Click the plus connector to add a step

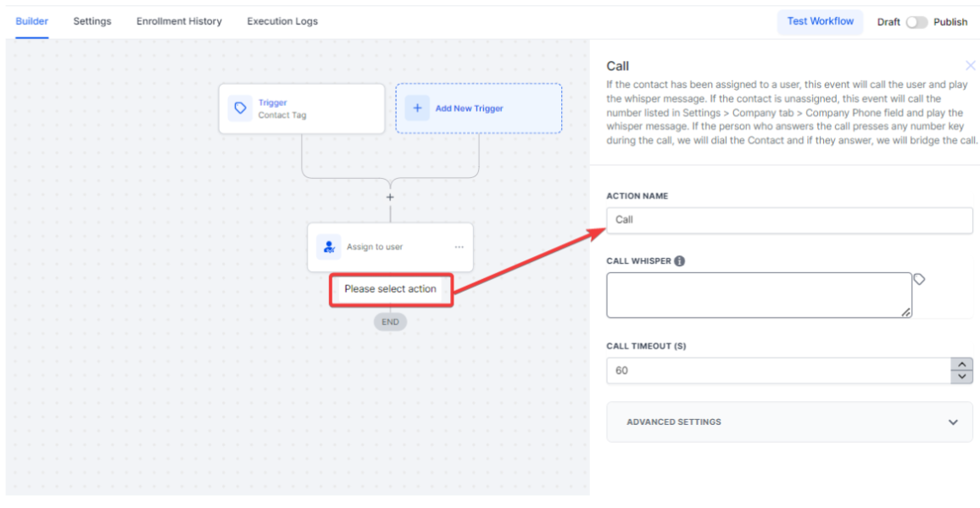(x=390, y=197)
